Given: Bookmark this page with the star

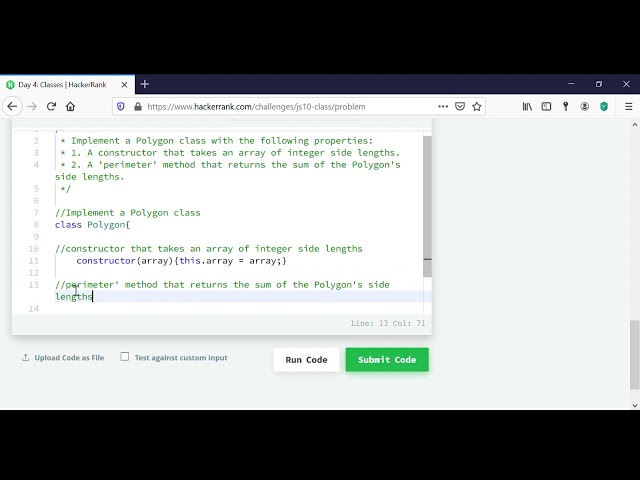Looking at the screenshot, I should coord(477,107).
